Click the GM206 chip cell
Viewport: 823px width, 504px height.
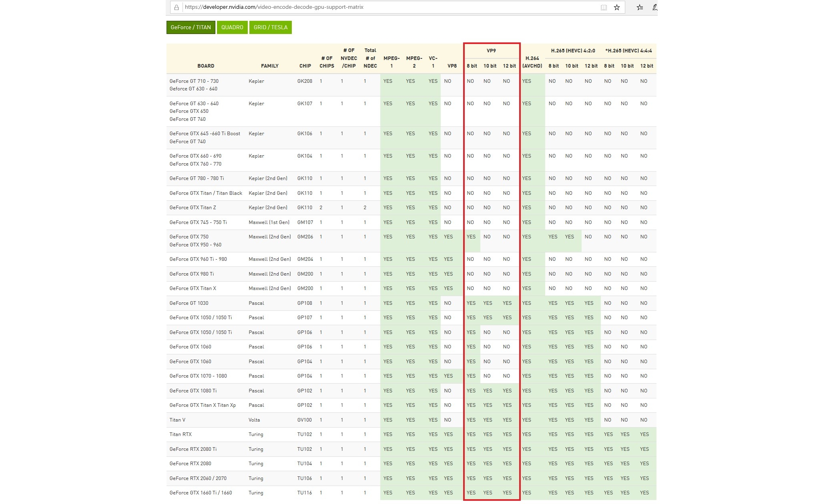tap(305, 237)
